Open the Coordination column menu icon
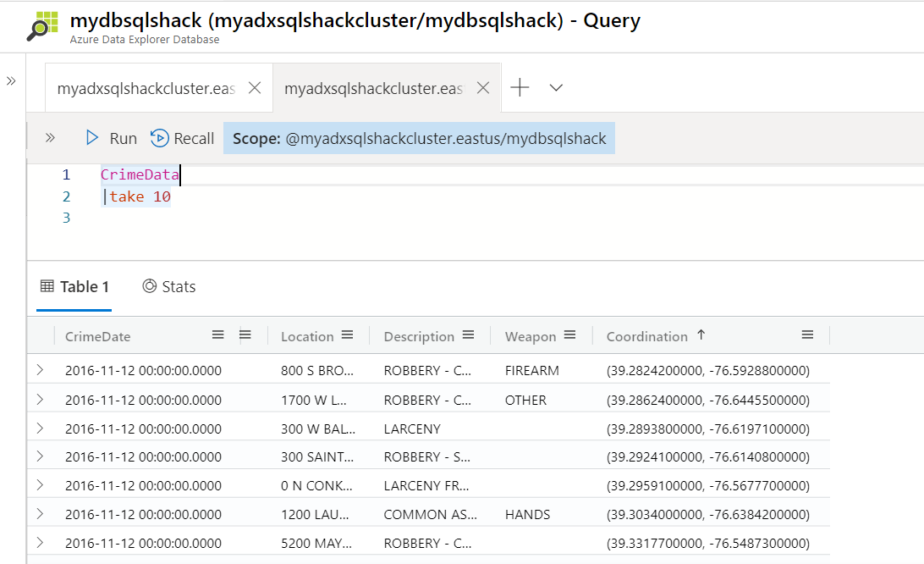Image resolution: width=924 pixels, height=564 pixels. pyautogui.click(x=807, y=335)
